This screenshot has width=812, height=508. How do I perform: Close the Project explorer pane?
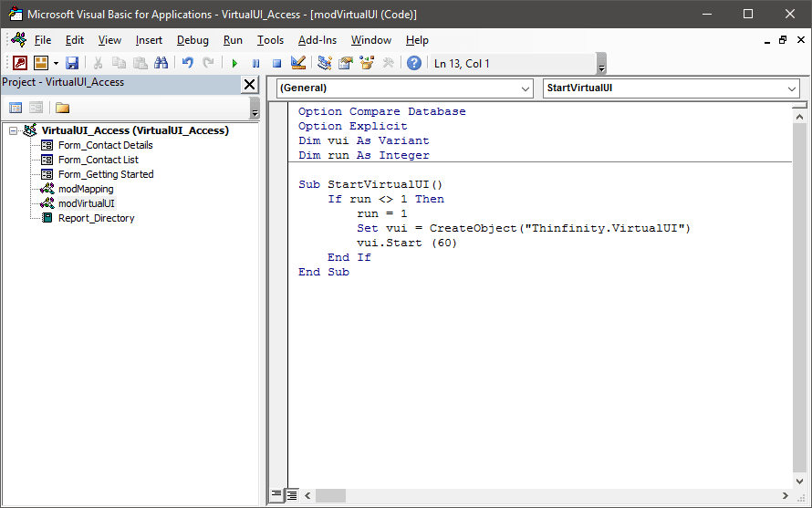click(x=250, y=85)
